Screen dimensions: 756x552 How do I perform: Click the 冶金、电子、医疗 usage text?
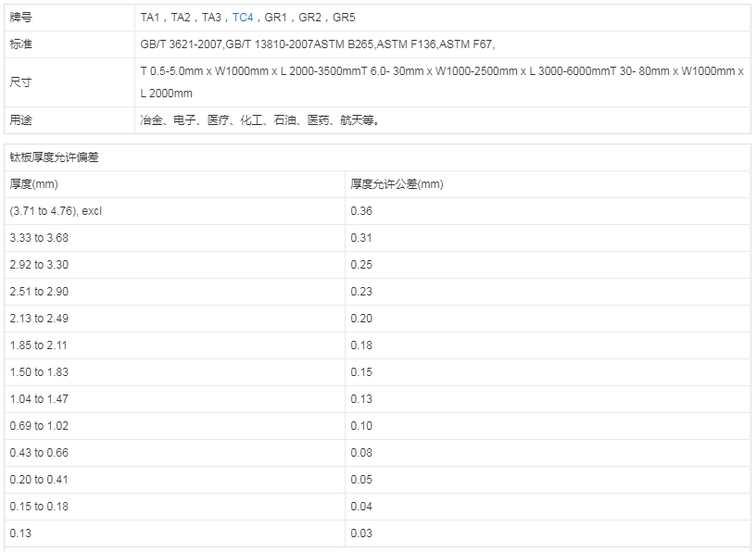click(259, 120)
